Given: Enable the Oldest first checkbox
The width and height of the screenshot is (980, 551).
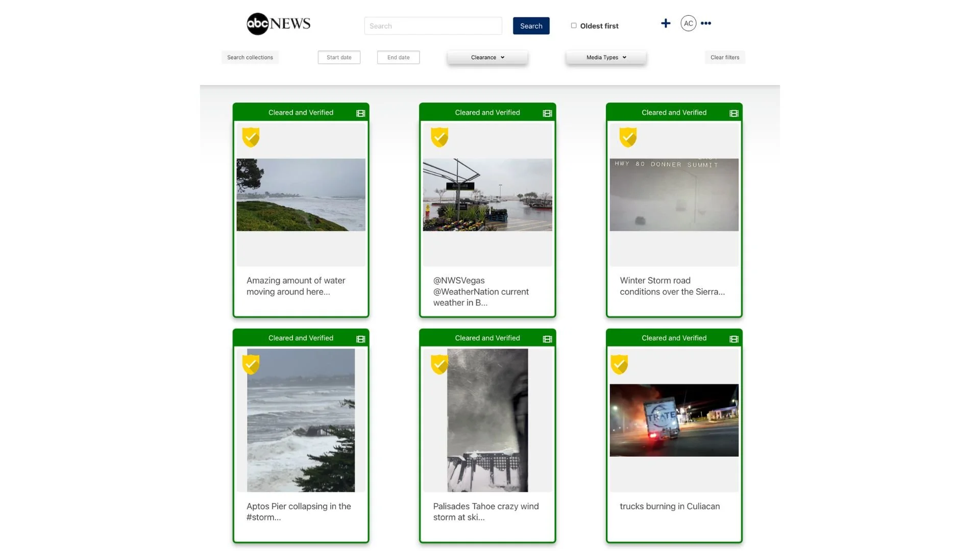Looking at the screenshot, I should click(574, 26).
